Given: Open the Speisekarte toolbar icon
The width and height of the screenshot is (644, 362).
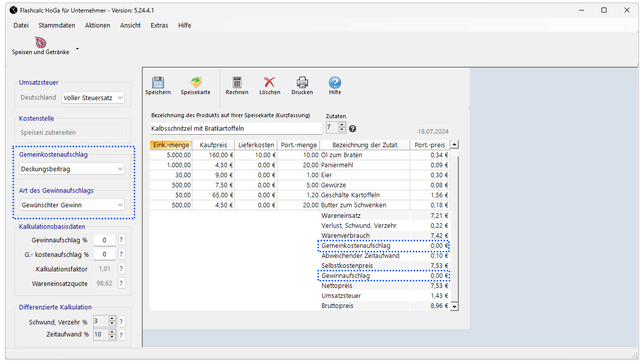Looking at the screenshot, I should [195, 83].
